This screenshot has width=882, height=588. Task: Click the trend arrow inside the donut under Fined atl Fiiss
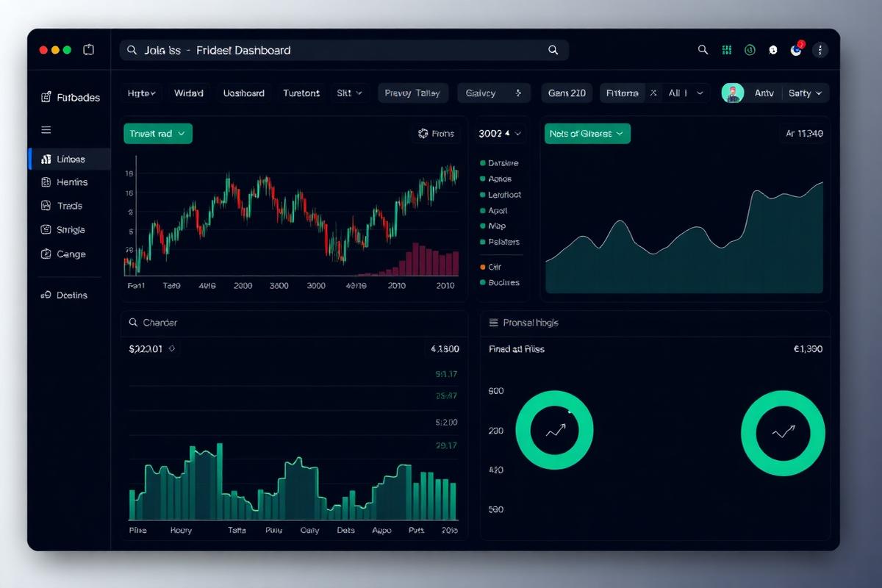(x=556, y=431)
